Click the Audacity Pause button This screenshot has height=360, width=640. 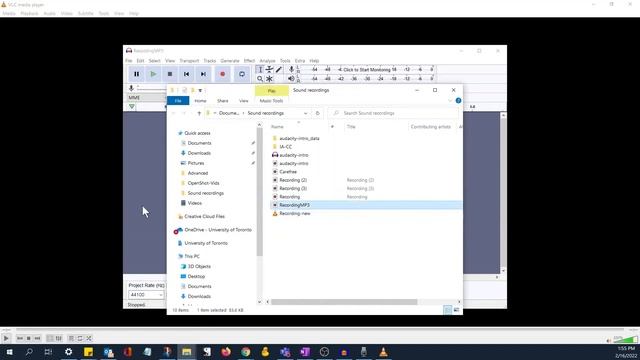[x=136, y=74]
